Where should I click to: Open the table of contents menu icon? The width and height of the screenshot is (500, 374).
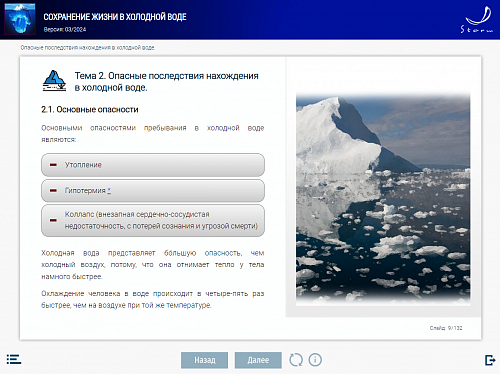tap(14, 359)
